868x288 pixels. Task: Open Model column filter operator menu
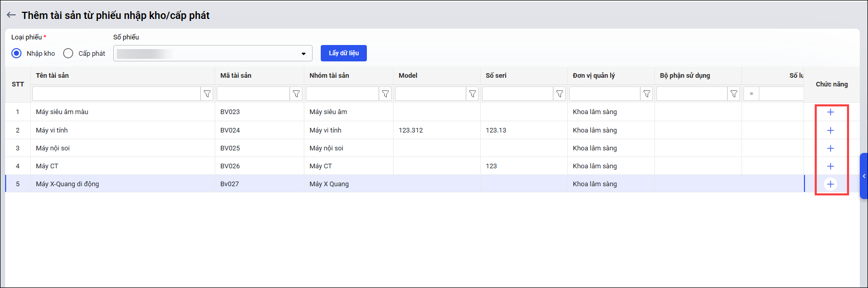click(x=472, y=94)
